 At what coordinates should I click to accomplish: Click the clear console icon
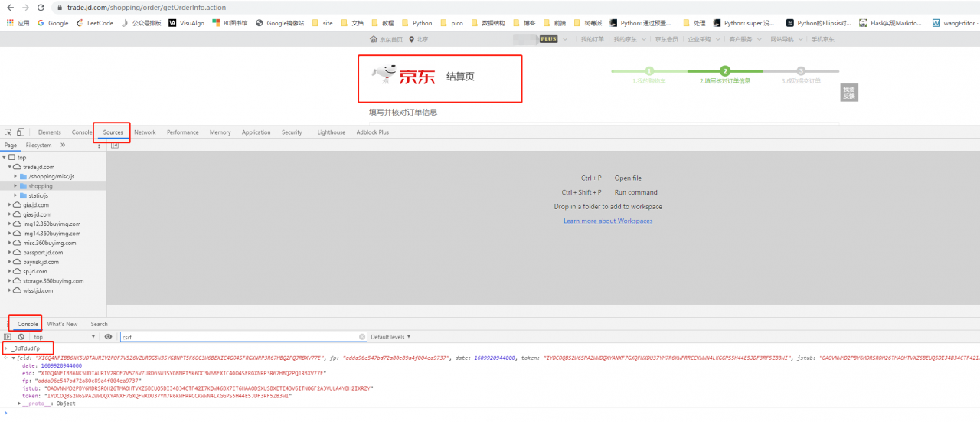coord(21,337)
